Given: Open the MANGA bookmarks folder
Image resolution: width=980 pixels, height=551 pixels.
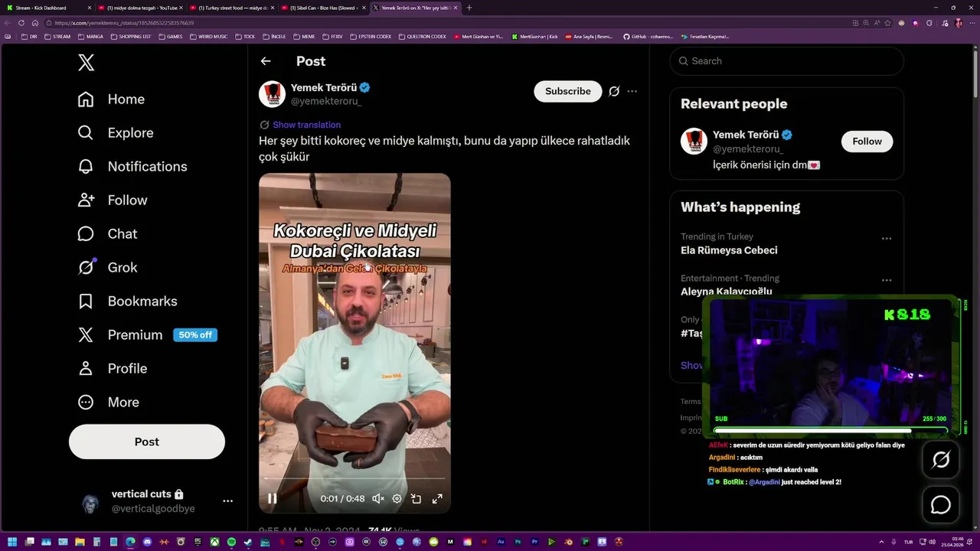Looking at the screenshot, I should point(90,36).
